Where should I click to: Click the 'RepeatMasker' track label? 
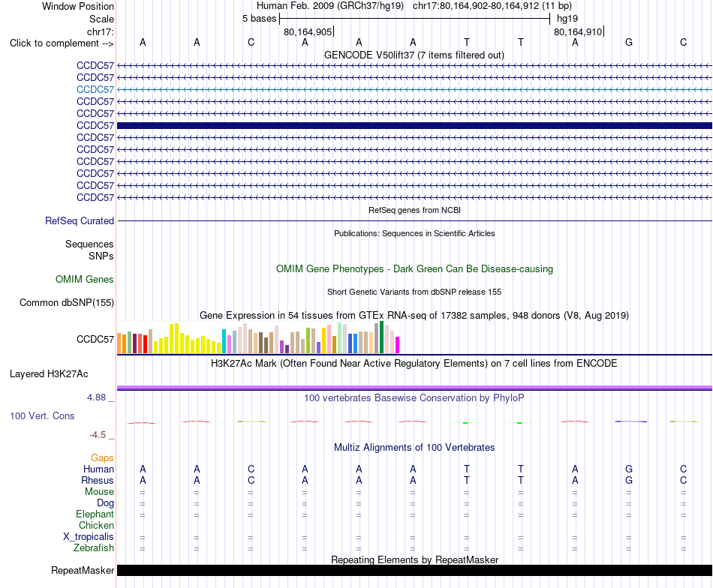tap(83, 570)
